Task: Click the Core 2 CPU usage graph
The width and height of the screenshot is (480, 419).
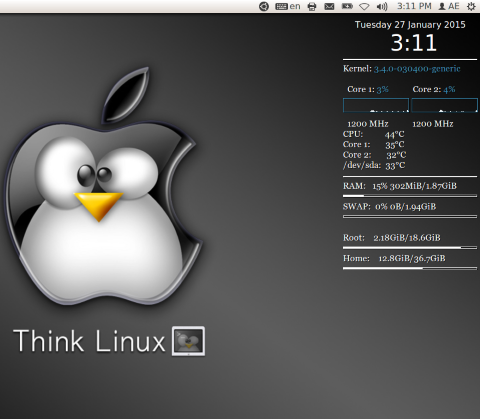Action: tap(444, 105)
